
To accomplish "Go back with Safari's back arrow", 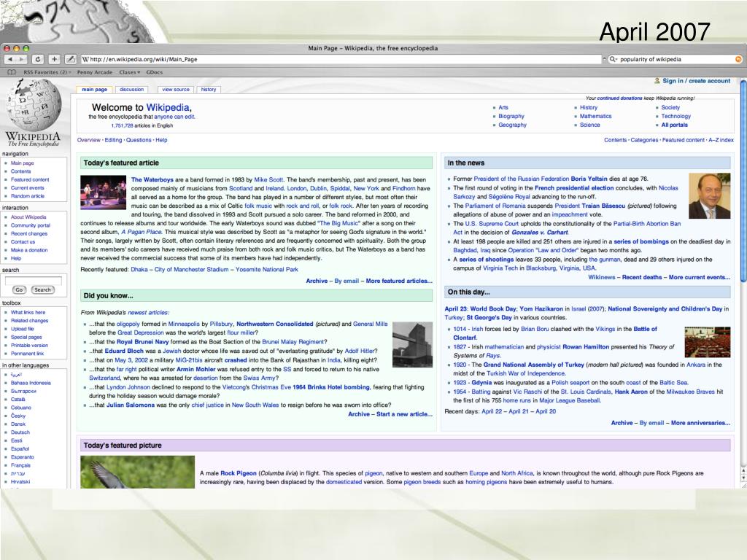I will point(10,59).
